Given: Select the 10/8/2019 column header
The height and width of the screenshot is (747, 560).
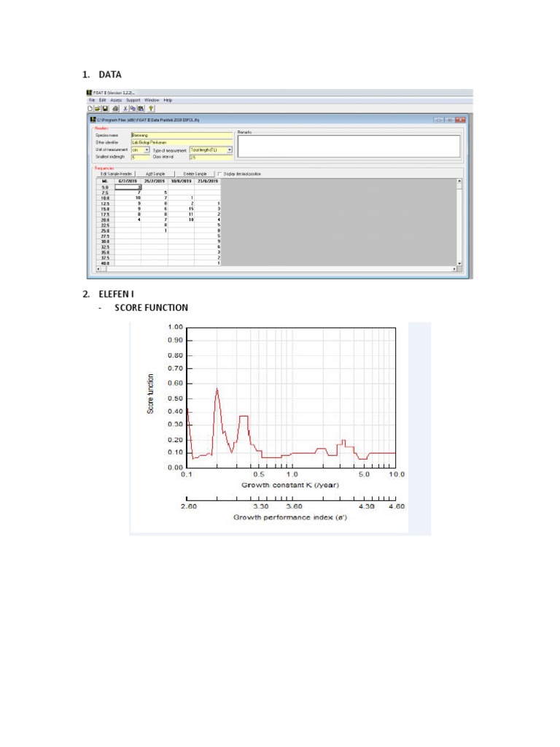Looking at the screenshot, I should point(181,182).
